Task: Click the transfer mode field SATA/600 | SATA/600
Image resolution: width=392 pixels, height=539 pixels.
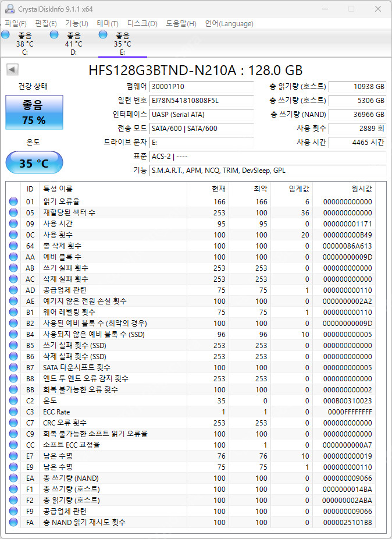Action: 202,129
